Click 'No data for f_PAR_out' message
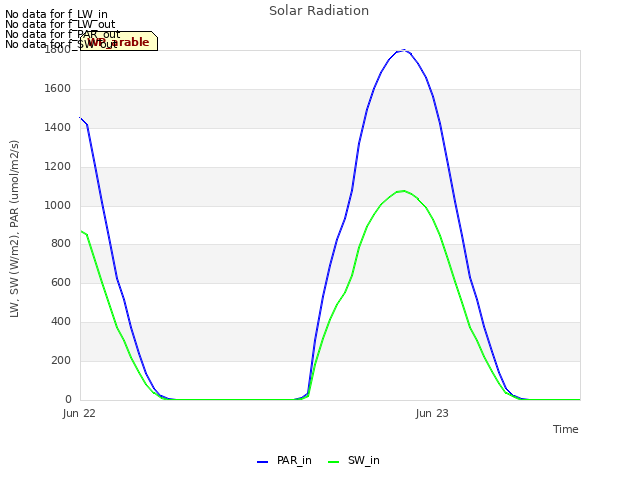Viewport: 640px width, 480px height. tap(62, 34)
